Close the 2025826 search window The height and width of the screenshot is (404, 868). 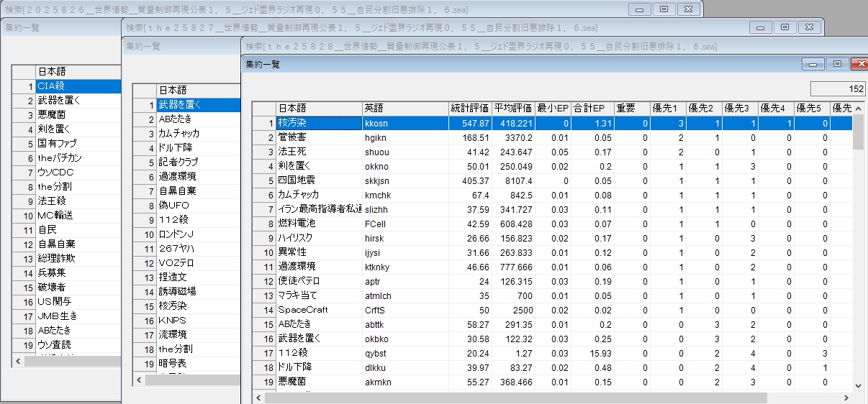point(687,9)
